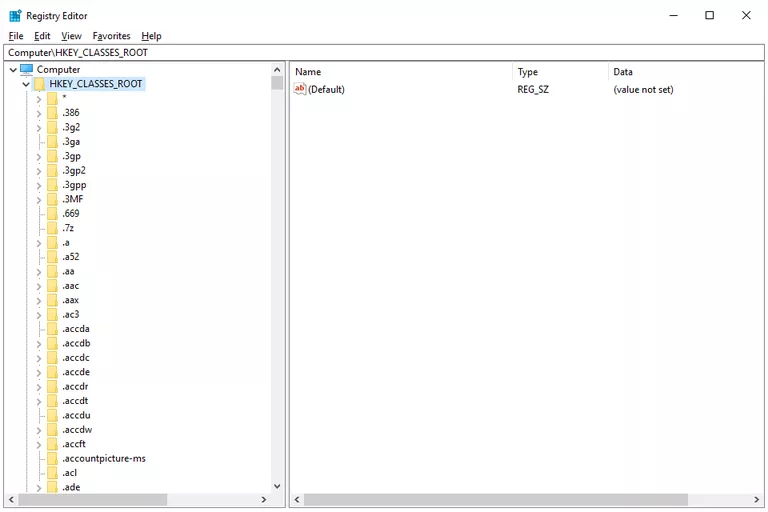Screen dimensions: 768x512
Task: Click the folder icon of .3gp2
Action: (52, 171)
